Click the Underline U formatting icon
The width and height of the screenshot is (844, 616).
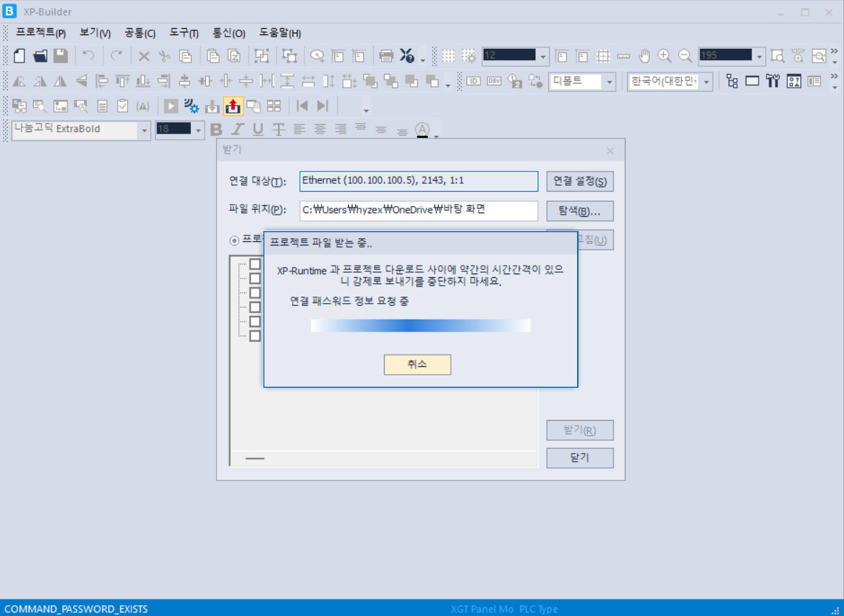click(x=258, y=129)
